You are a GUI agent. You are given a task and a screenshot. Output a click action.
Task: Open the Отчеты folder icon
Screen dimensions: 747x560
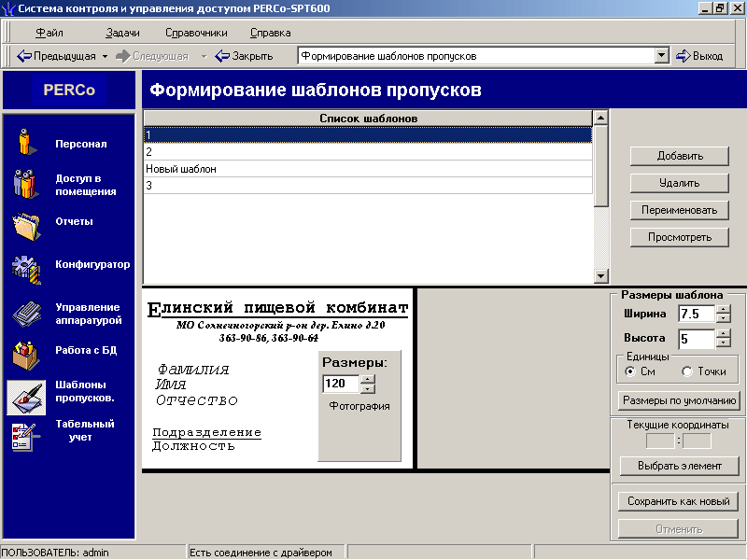click(26, 226)
